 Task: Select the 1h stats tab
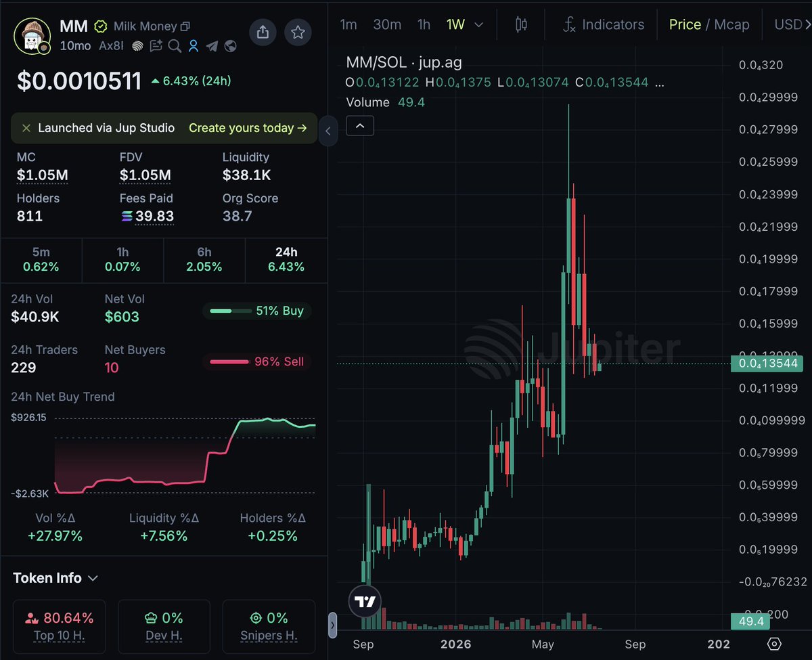coord(122,259)
